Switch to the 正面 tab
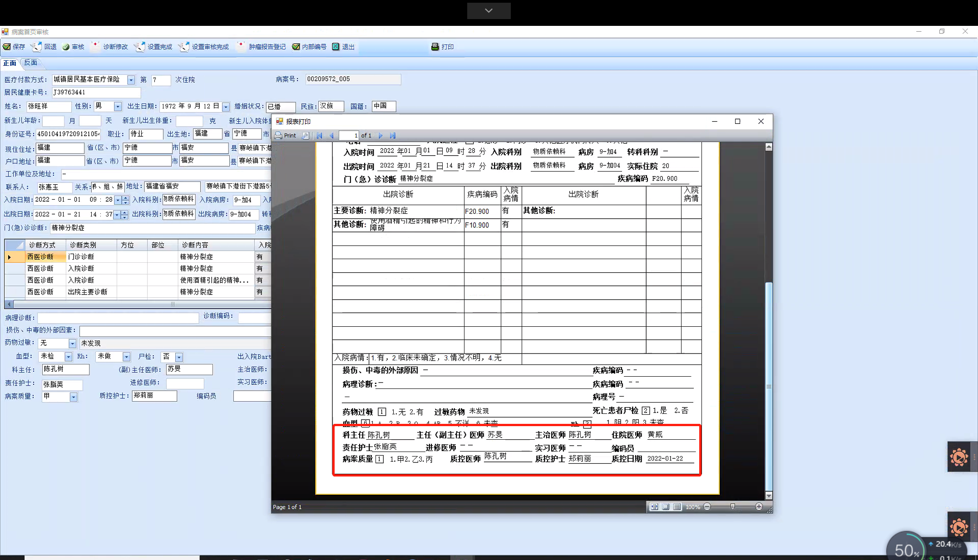978x560 pixels. pos(10,63)
